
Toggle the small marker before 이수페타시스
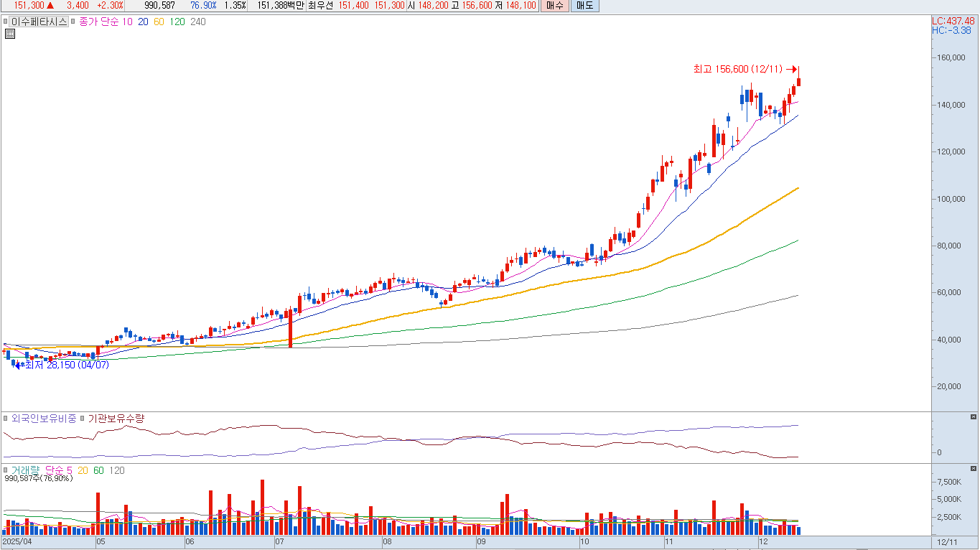(x=5, y=22)
